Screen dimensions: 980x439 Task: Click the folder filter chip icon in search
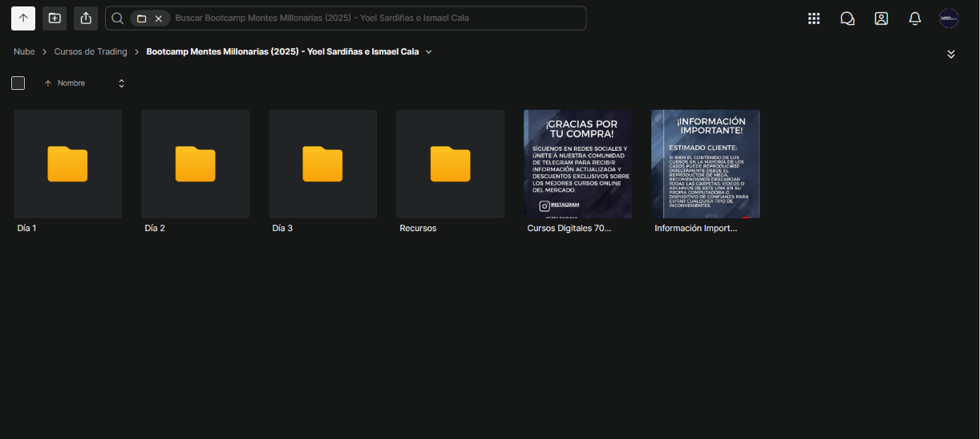(x=141, y=18)
